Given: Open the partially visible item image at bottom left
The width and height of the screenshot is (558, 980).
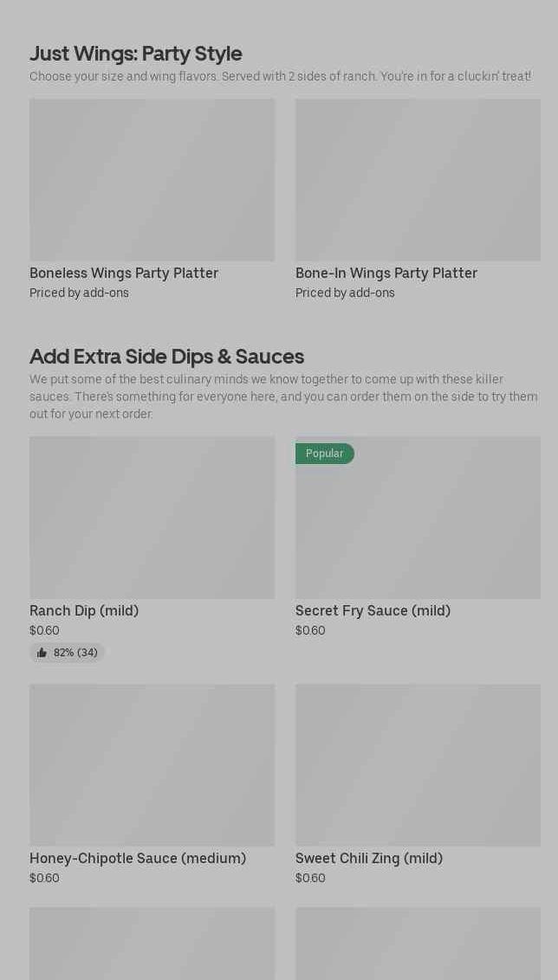Looking at the screenshot, I should [x=152, y=944].
